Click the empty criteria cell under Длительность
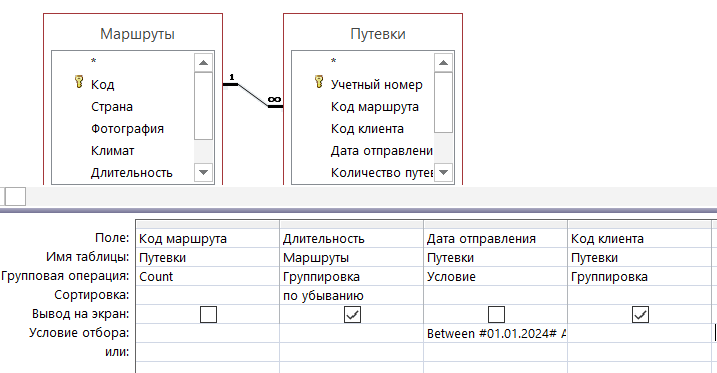Viewport: 717px width, 373px height. pos(352,333)
